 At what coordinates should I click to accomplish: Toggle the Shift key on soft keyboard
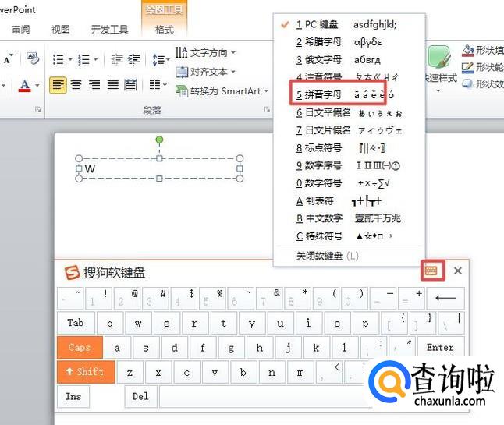pos(85,372)
